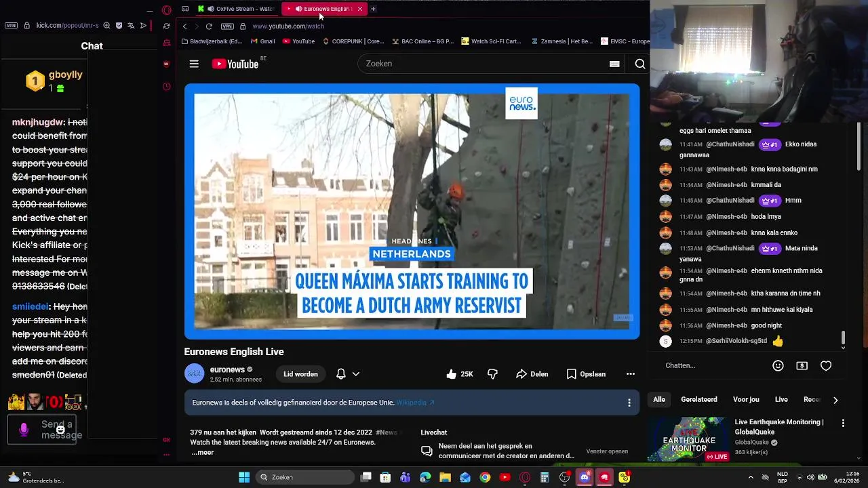This screenshot has width=868, height=488.
Task: Toggle VPN in kick.com popout window
Action: pos(11,25)
